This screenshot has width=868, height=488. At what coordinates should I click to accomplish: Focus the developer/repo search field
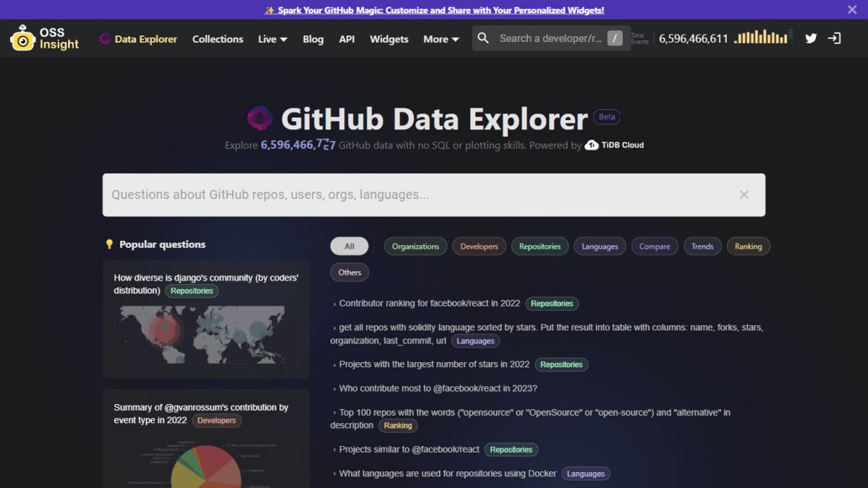click(550, 38)
